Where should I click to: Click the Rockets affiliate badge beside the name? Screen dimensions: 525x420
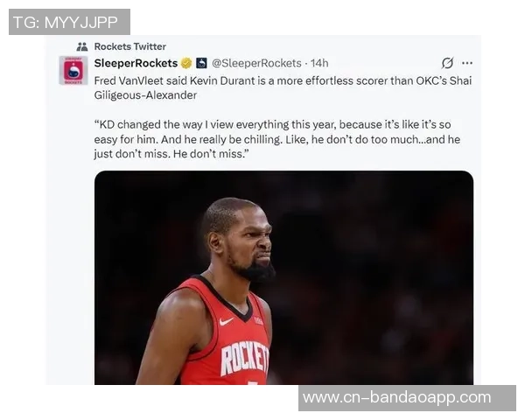click(201, 63)
